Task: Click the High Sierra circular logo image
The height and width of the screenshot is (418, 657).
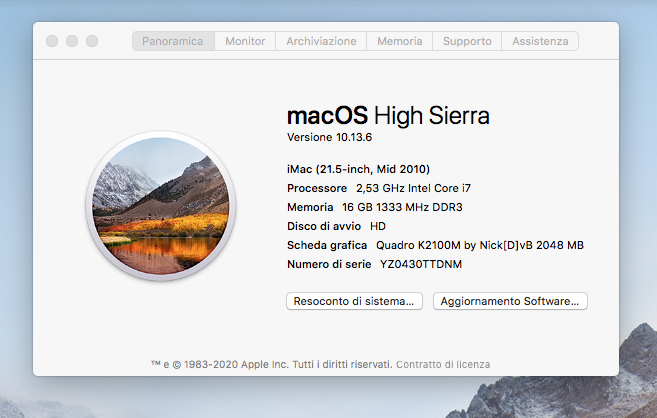Action: (161, 206)
